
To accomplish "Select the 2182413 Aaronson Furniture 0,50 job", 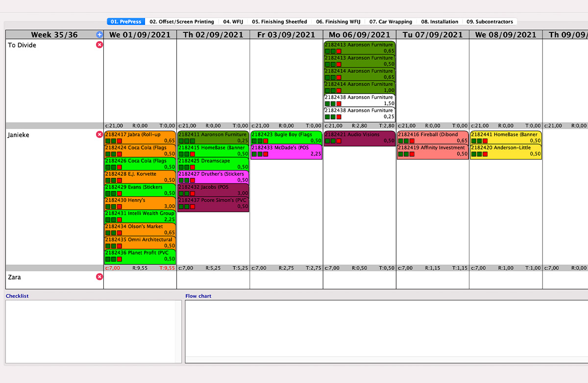I will tap(359, 61).
